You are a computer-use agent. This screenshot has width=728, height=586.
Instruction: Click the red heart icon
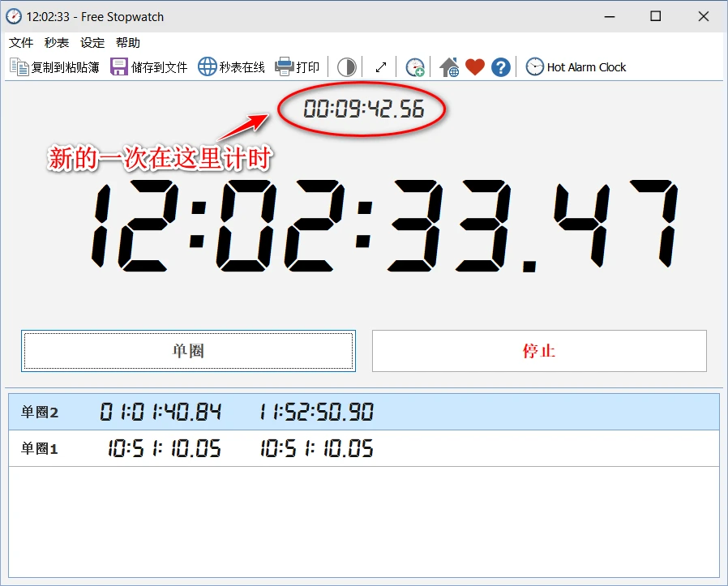pyautogui.click(x=475, y=67)
